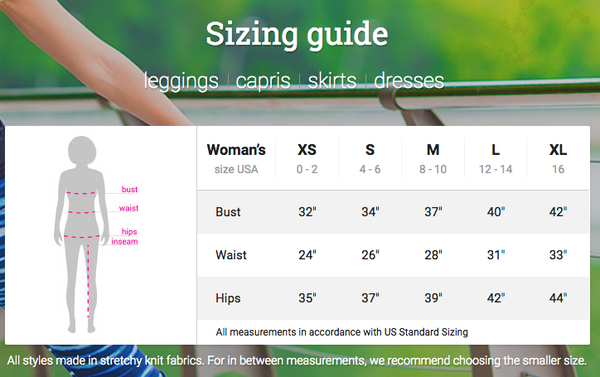The height and width of the screenshot is (377, 600).
Task: Select the M size column header
Action: pos(433,158)
